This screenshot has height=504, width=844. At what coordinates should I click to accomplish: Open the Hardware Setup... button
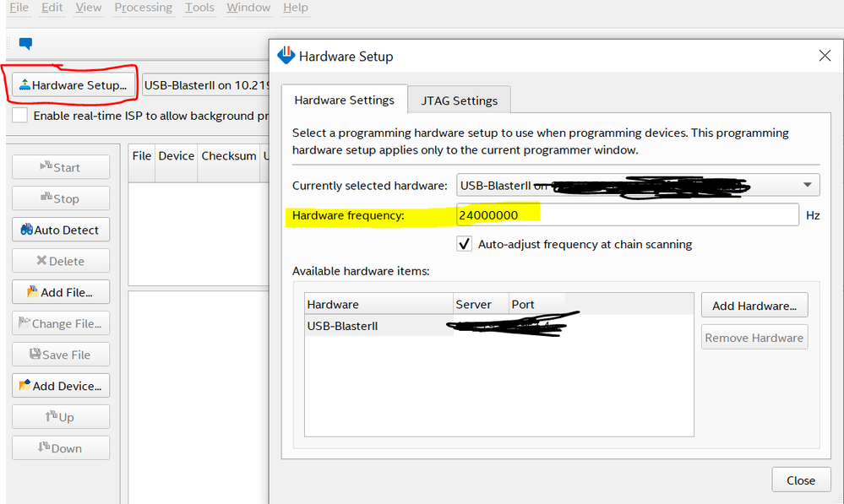click(74, 85)
